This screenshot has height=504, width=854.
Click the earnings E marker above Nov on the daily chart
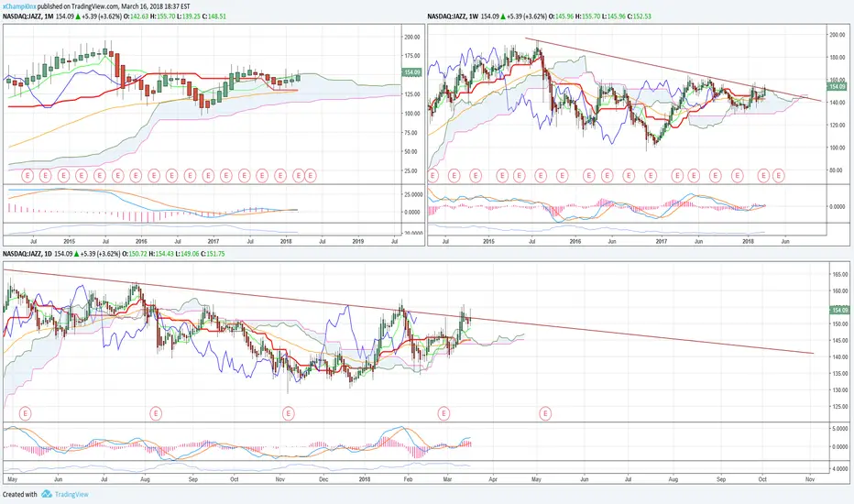pos(288,413)
